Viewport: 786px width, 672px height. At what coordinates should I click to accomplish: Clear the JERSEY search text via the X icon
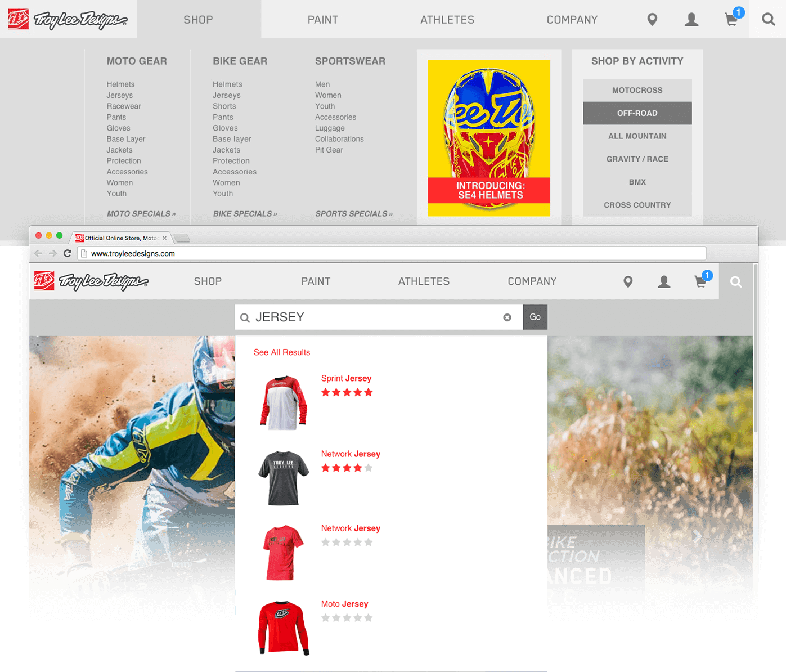(507, 317)
